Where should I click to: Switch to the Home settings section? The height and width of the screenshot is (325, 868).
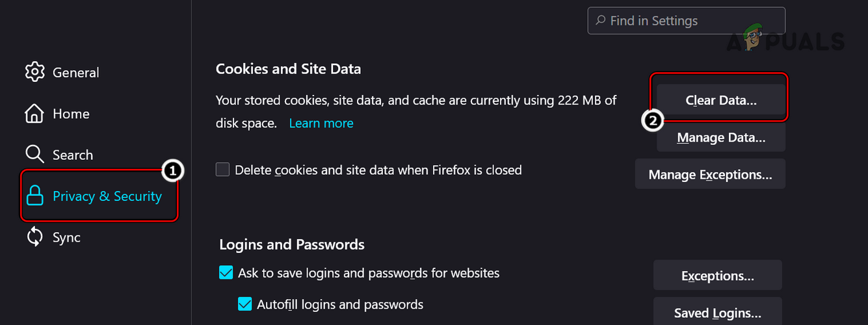tap(71, 114)
